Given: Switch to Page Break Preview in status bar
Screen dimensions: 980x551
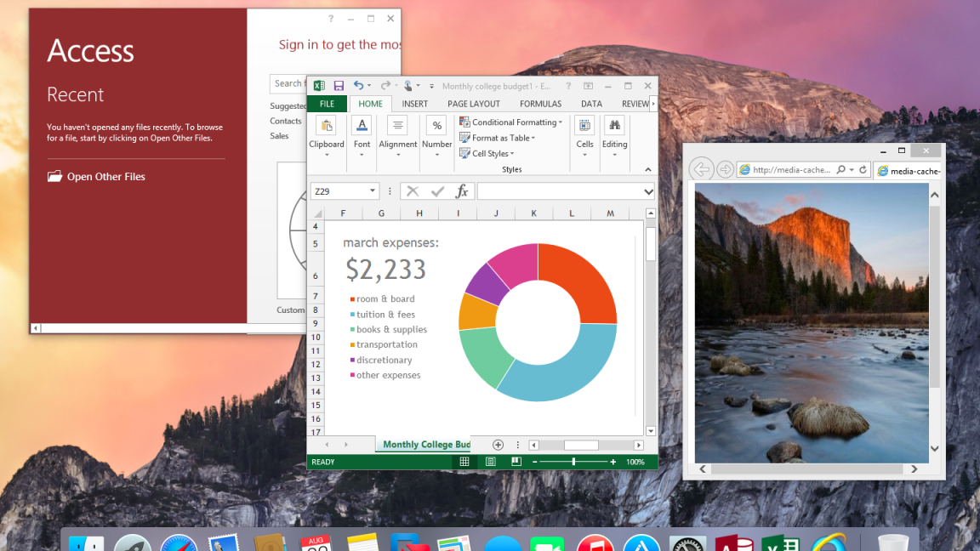Looking at the screenshot, I should (x=516, y=462).
